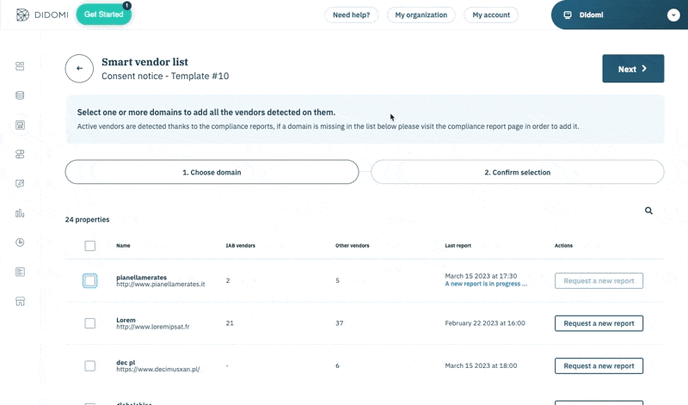Open the bar chart analytics sidebar icon

point(20,213)
